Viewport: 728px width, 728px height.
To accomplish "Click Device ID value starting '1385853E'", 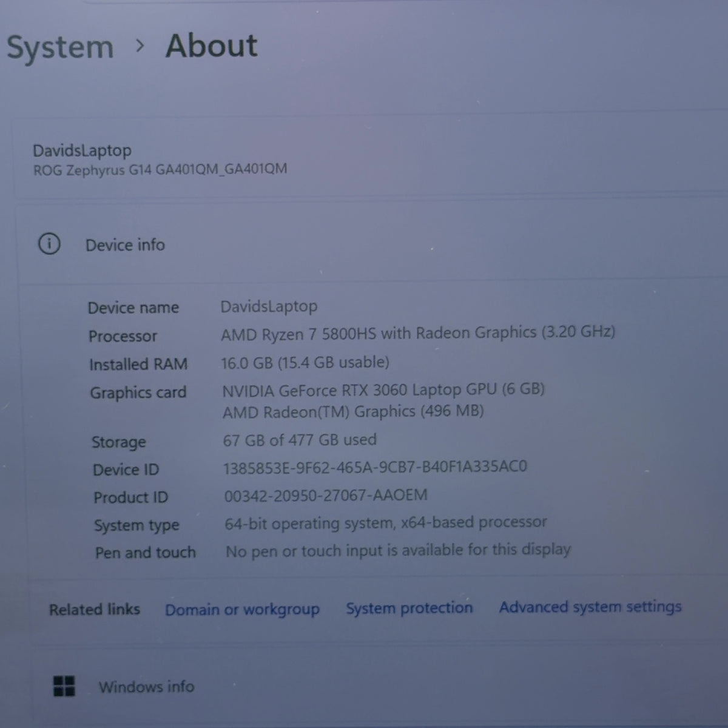I will point(376,467).
